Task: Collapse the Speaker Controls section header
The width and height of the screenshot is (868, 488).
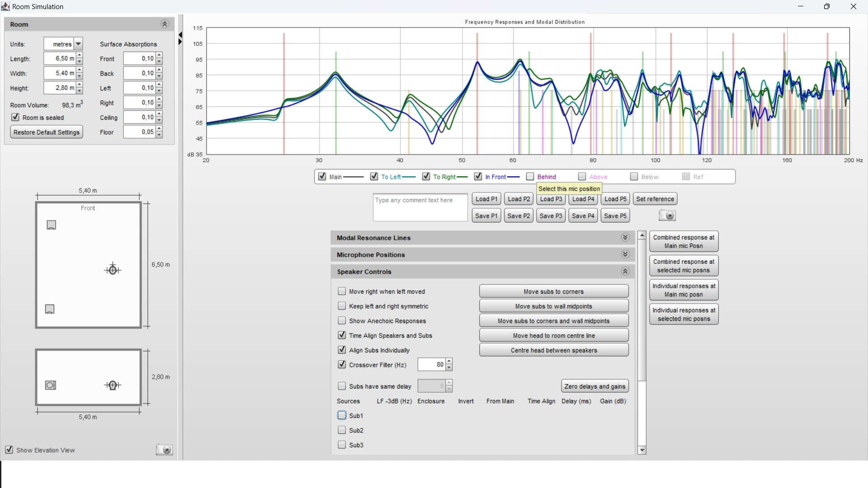Action: 625,272
